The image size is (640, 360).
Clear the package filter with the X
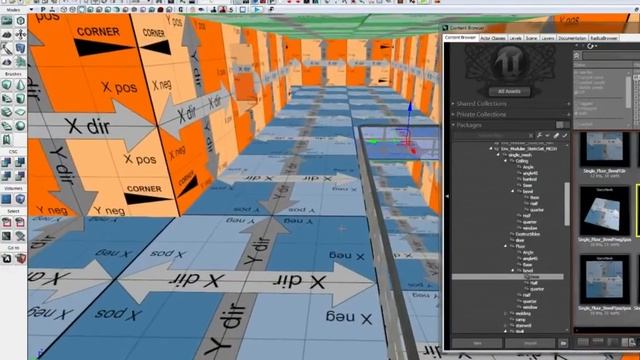coord(531,136)
